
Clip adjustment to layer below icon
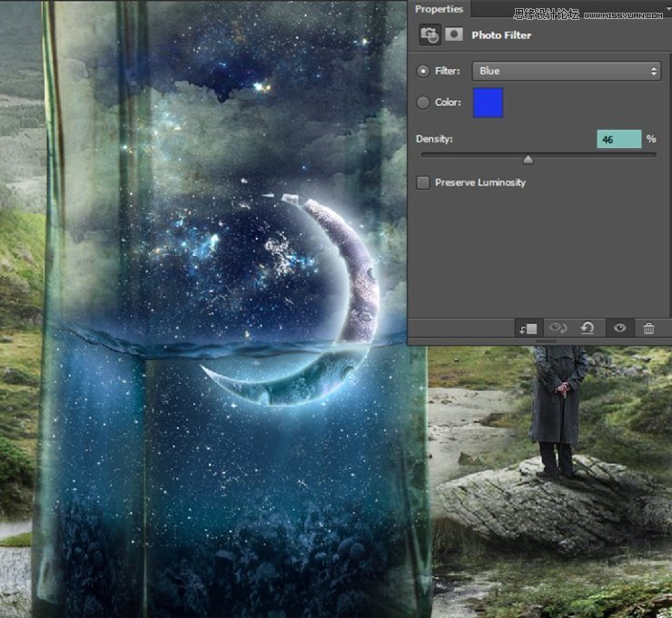pyautogui.click(x=529, y=329)
